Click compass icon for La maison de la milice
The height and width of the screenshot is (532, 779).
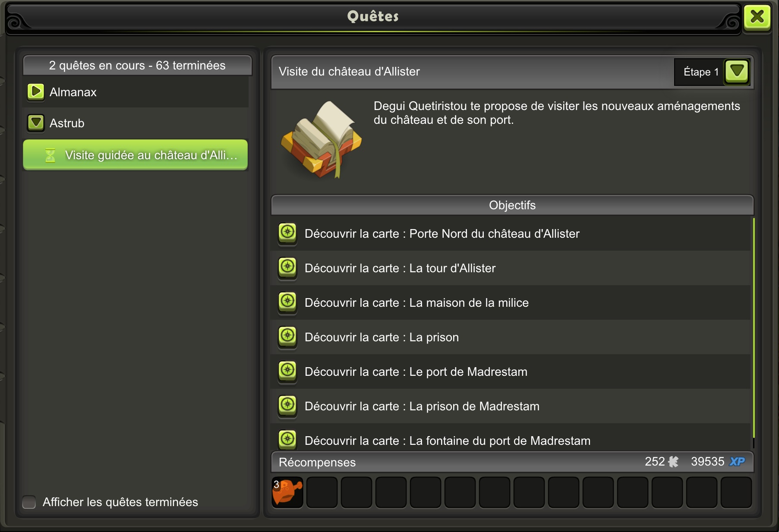tap(287, 302)
